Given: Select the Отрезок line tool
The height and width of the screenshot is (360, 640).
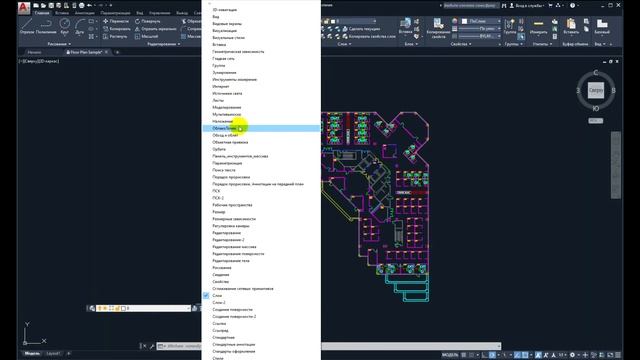Looking at the screenshot, I should click(27, 26).
